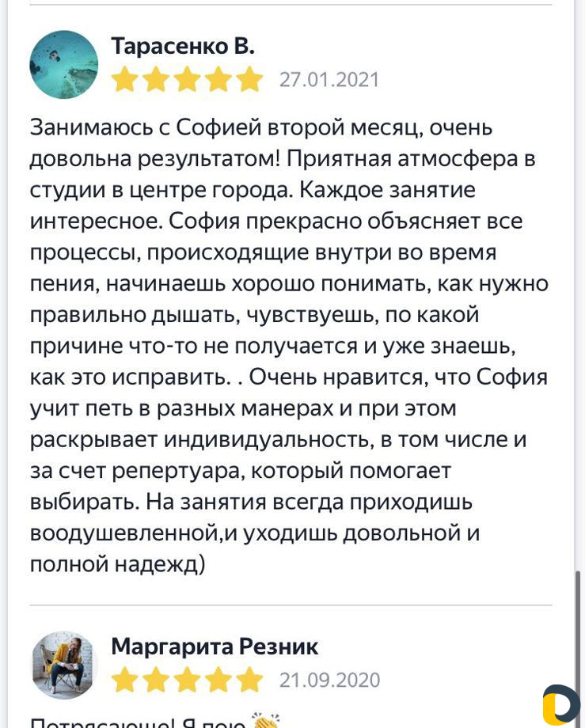Screen dimensions: 585x728
Task: Click the review date 27.01.2021
Action: coord(329,80)
